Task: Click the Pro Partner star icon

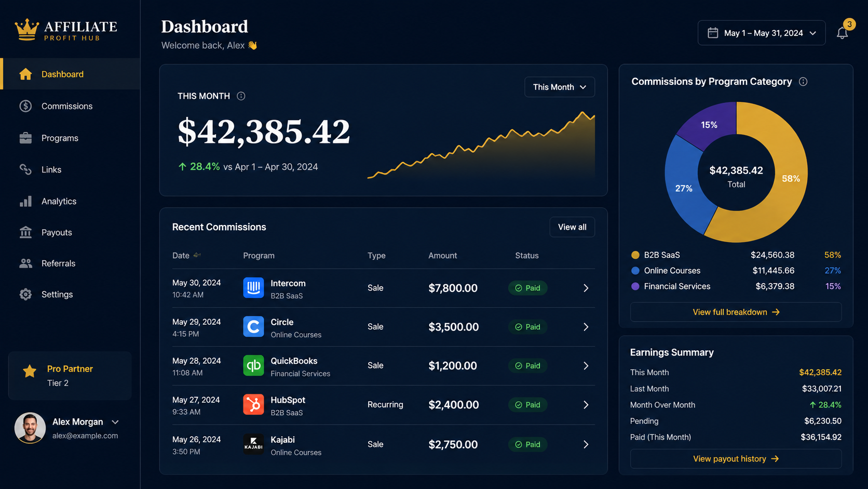Action: [x=30, y=371]
